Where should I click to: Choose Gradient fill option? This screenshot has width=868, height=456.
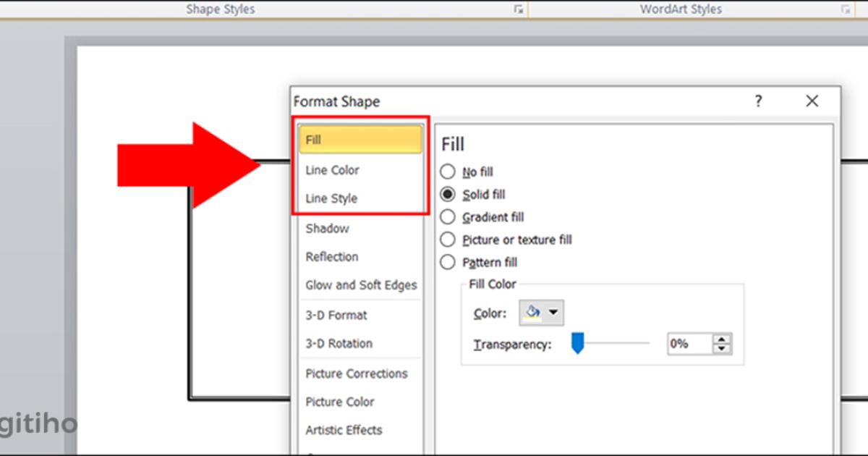click(x=448, y=217)
